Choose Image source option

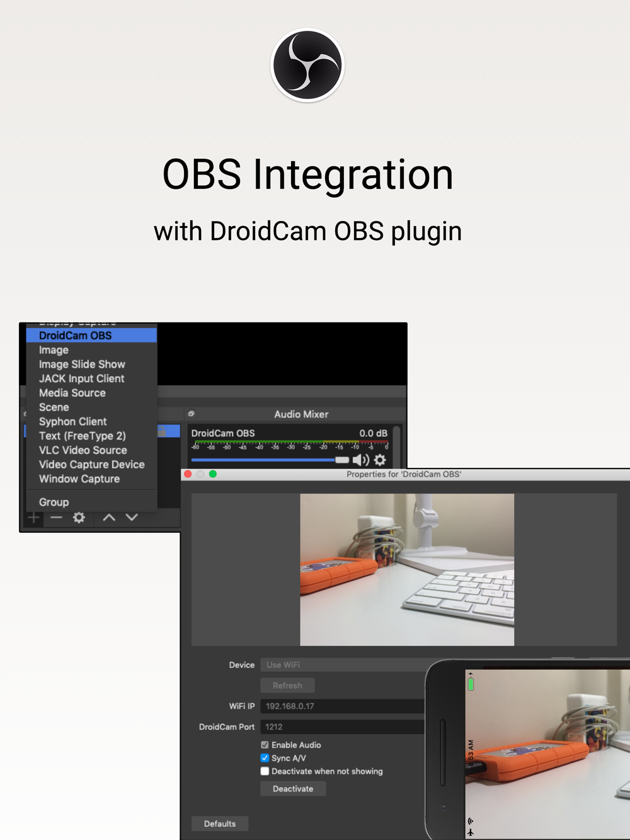91,350
